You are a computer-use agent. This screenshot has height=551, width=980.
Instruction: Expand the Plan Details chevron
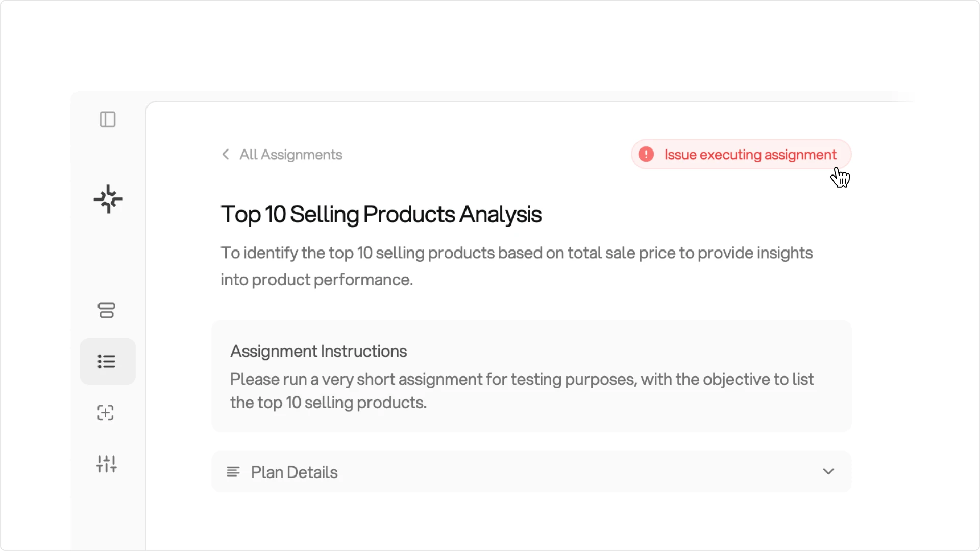pyautogui.click(x=828, y=471)
